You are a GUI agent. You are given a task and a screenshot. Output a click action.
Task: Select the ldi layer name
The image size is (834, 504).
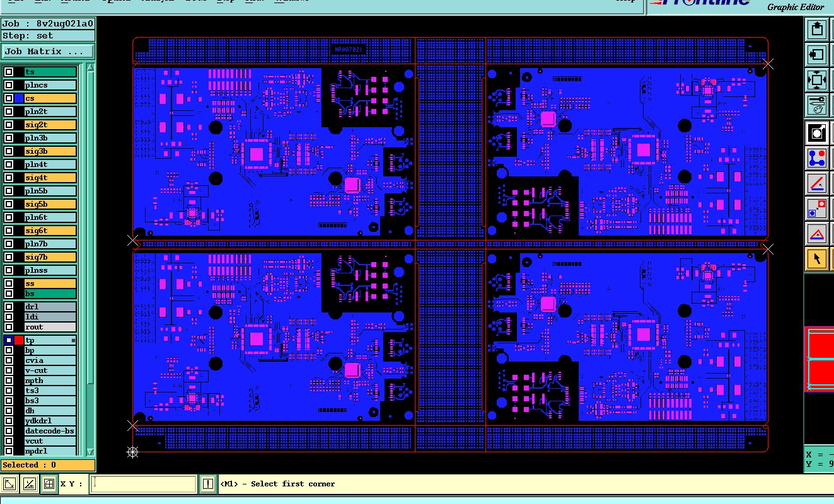(50, 317)
